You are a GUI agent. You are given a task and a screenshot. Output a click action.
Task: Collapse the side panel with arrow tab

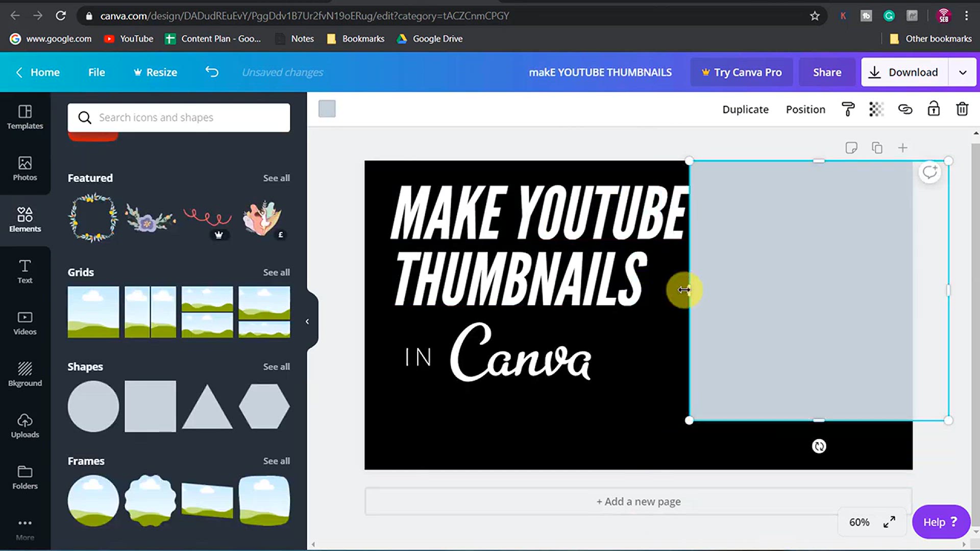307,321
